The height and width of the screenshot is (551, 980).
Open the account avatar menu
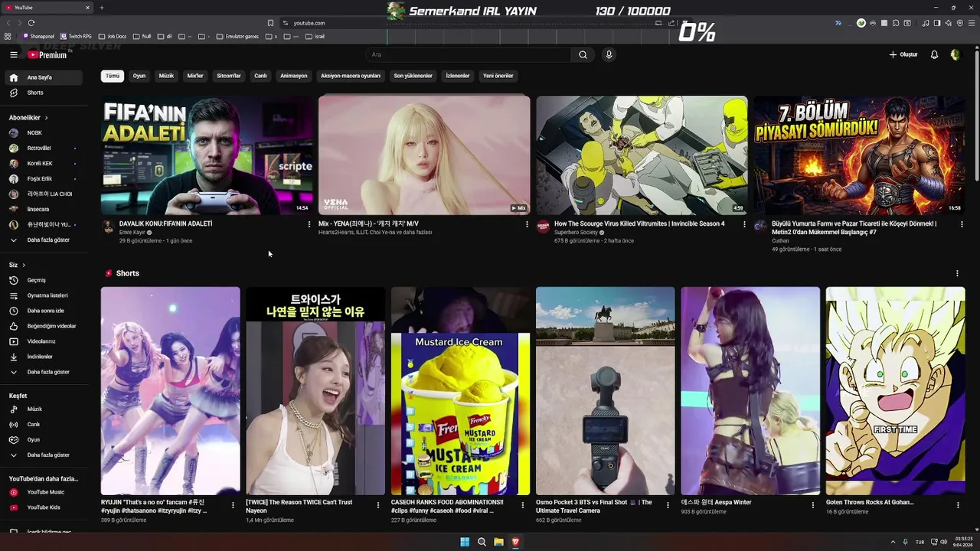[955, 54]
